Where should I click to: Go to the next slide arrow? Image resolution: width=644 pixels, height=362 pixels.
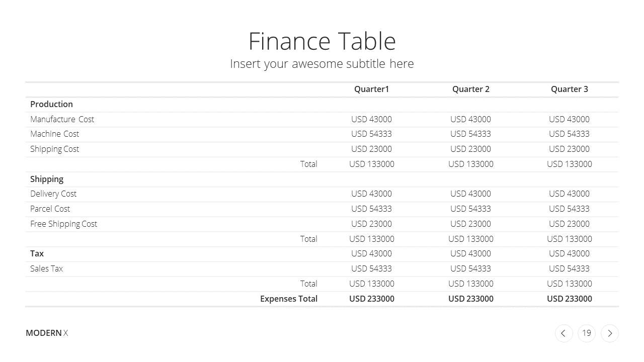[610, 333]
